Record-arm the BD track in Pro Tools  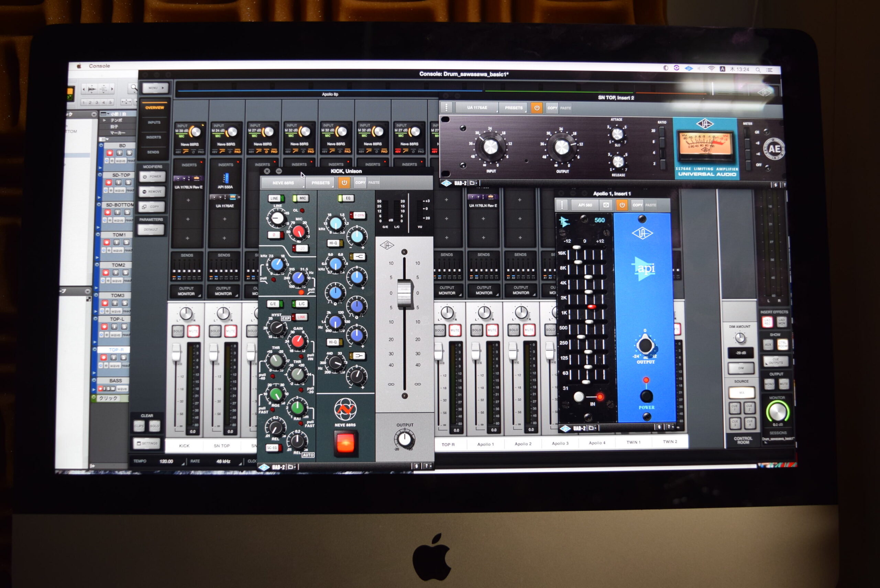(x=110, y=153)
